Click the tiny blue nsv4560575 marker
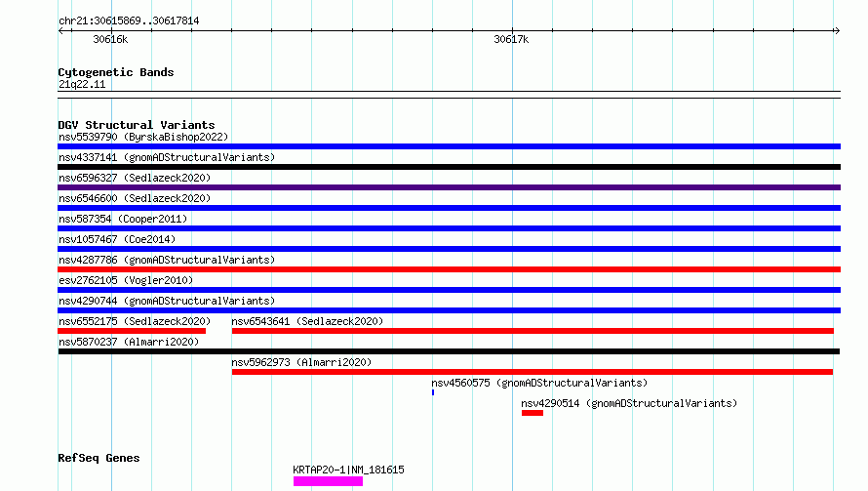The image size is (868, 491). point(433,392)
